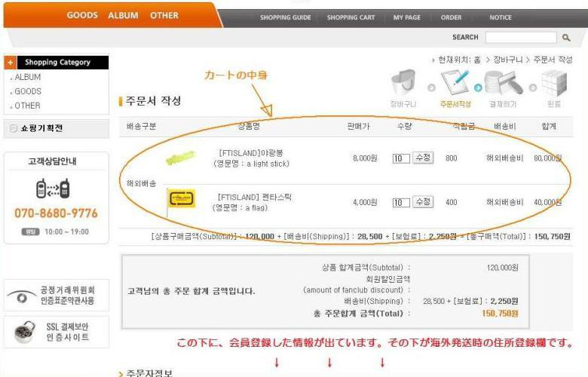Click the SSL padlock security icon
The image size is (588, 377).
(25, 332)
